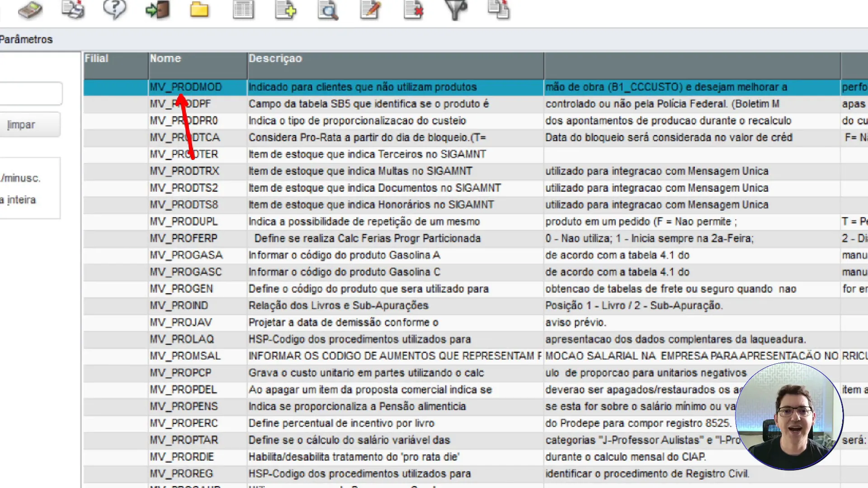This screenshot has height=488, width=868.
Task: Sort the list by the Nome column header
Action: (166, 58)
